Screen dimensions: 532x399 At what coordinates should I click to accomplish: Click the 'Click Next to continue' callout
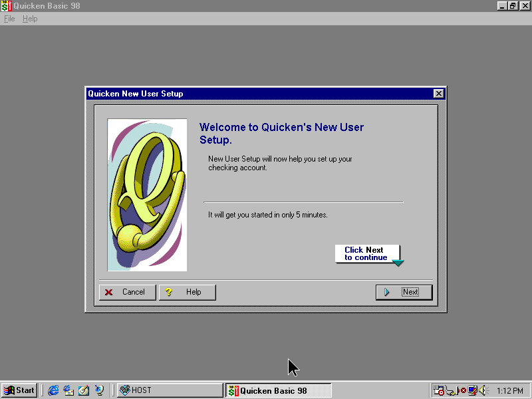pyautogui.click(x=368, y=254)
